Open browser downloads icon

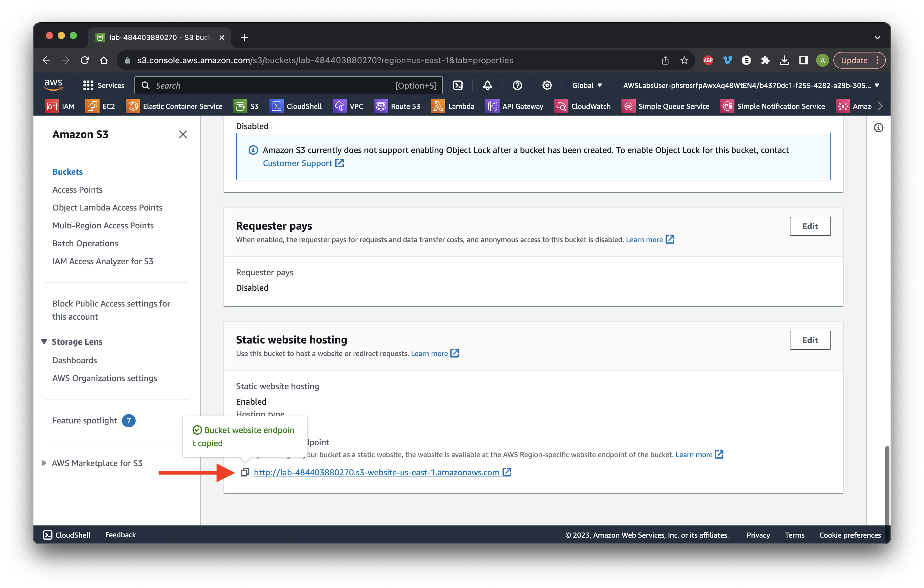[784, 60]
